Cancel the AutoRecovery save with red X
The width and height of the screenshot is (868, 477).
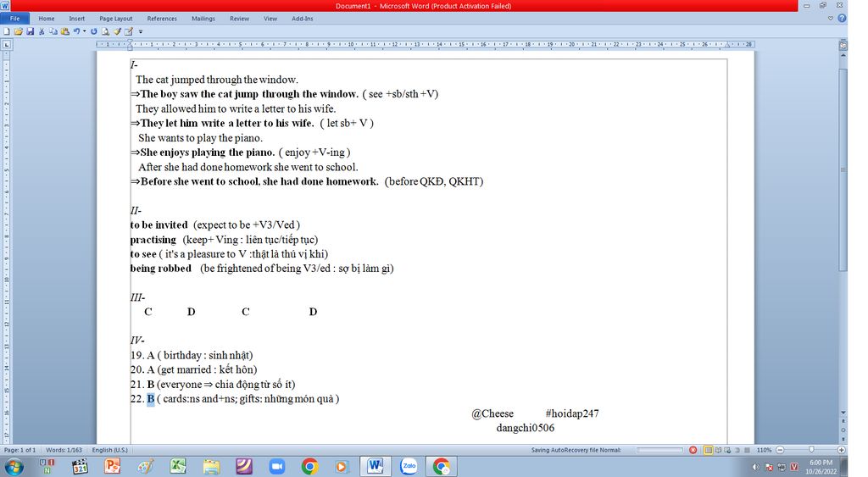tap(693, 450)
